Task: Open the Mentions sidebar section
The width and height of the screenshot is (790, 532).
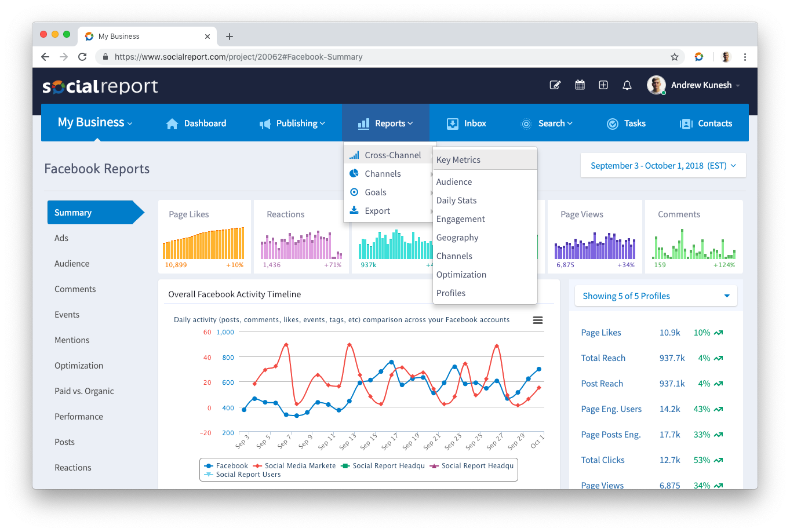Action: (72, 340)
